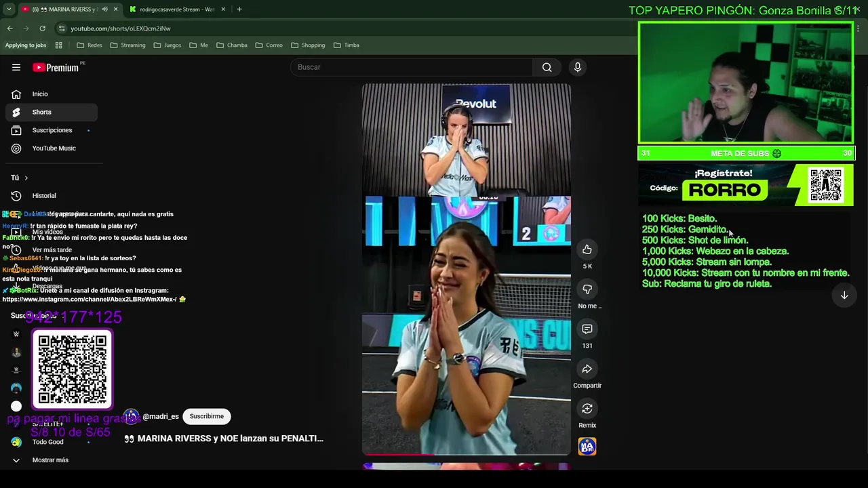868x488 pixels.
Task: Share the Short via Compartir
Action: (x=587, y=369)
